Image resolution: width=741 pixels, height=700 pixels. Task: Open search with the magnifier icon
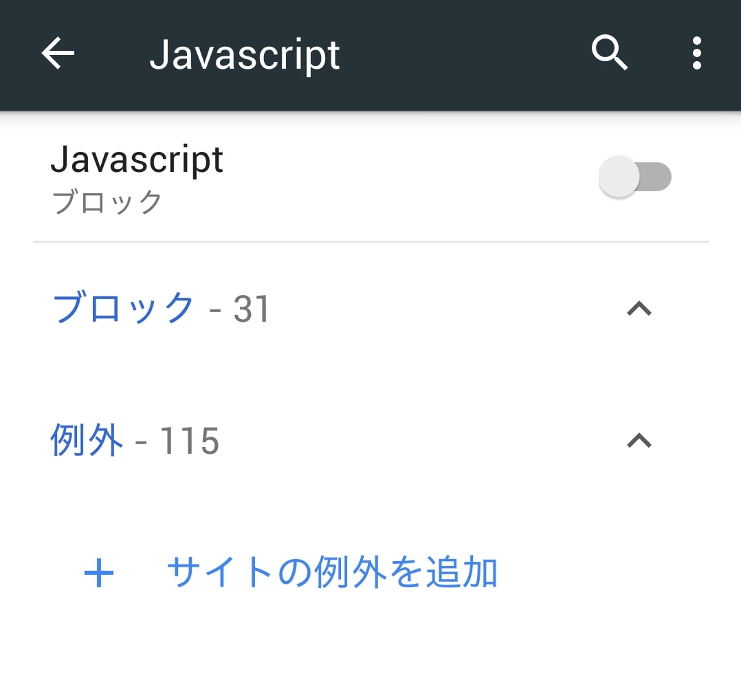pyautogui.click(x=609, y=53)
